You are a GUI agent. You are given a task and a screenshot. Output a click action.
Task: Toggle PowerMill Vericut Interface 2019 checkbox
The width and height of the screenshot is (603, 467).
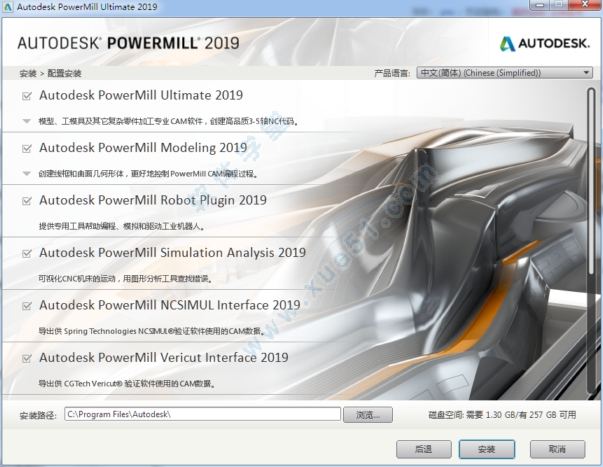click(x=27, y=359)
